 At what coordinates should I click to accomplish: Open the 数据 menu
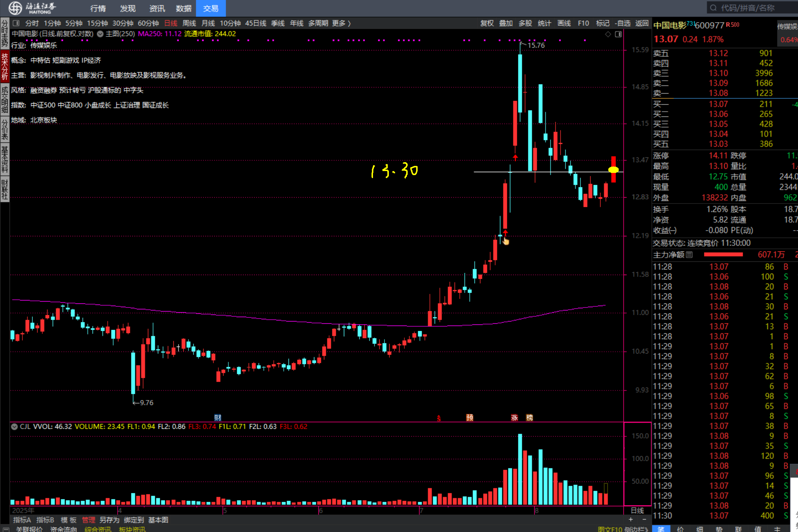(183, 8)
